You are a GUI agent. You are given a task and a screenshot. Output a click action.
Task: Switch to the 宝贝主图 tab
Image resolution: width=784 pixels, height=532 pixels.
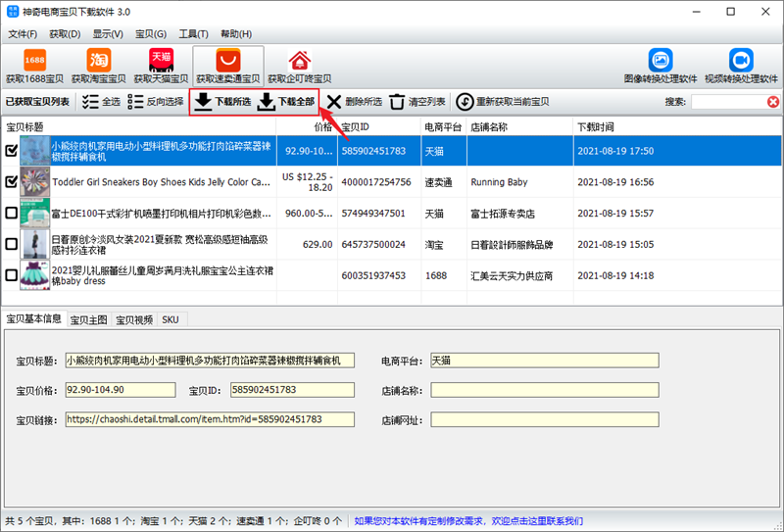click(x=88, y=320)
